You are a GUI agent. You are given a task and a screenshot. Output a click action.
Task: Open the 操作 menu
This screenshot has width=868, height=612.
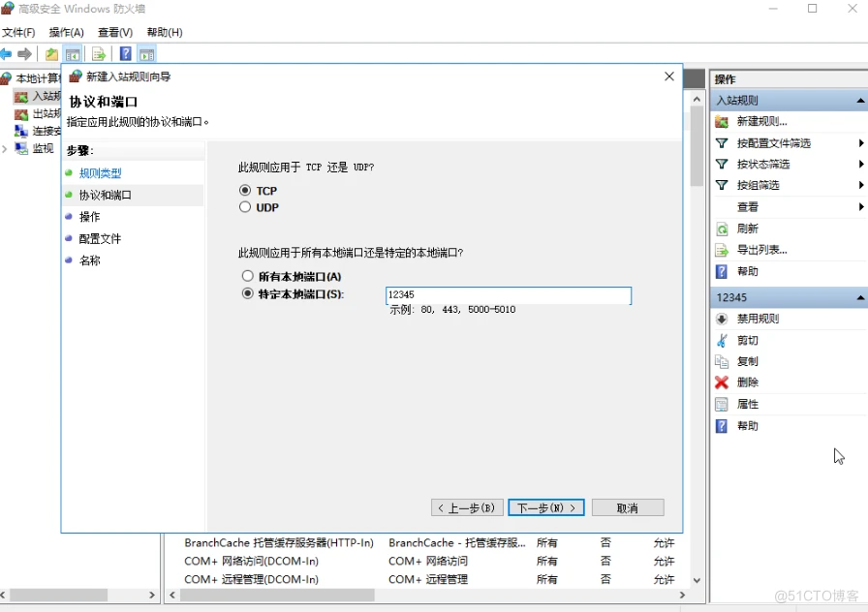64,32
